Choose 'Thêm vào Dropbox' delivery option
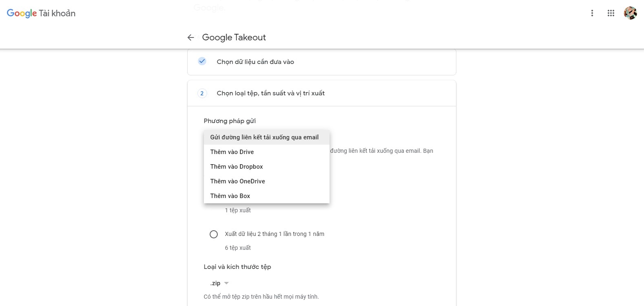Viewport: 644px width, 306px height. 266,167
